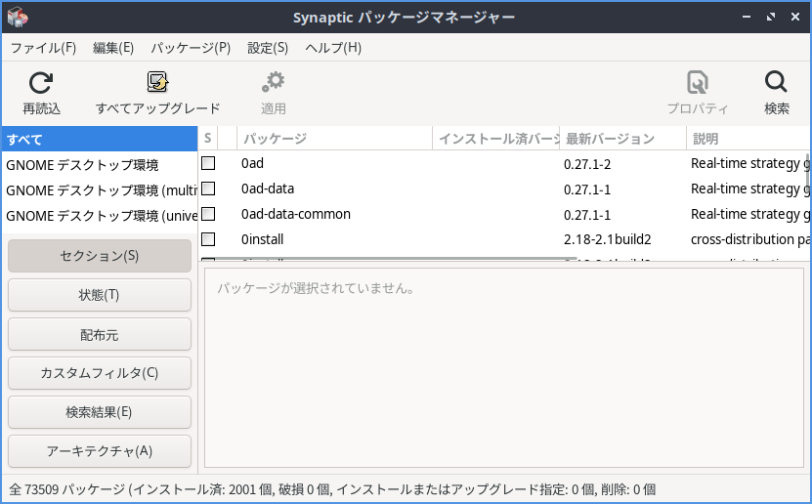812x504 pixels.
Task: Click the Status (状態) filter button
Action: [100, 295]
